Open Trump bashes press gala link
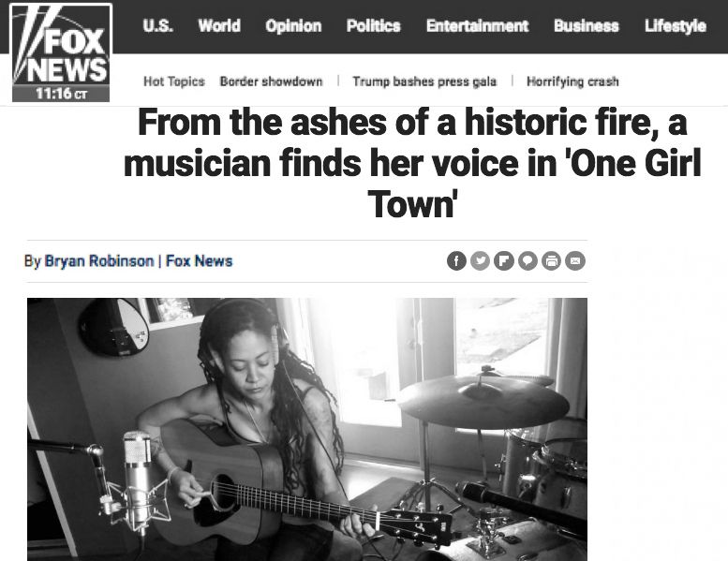Screen dimensions: 728x561 coord(424,81)
